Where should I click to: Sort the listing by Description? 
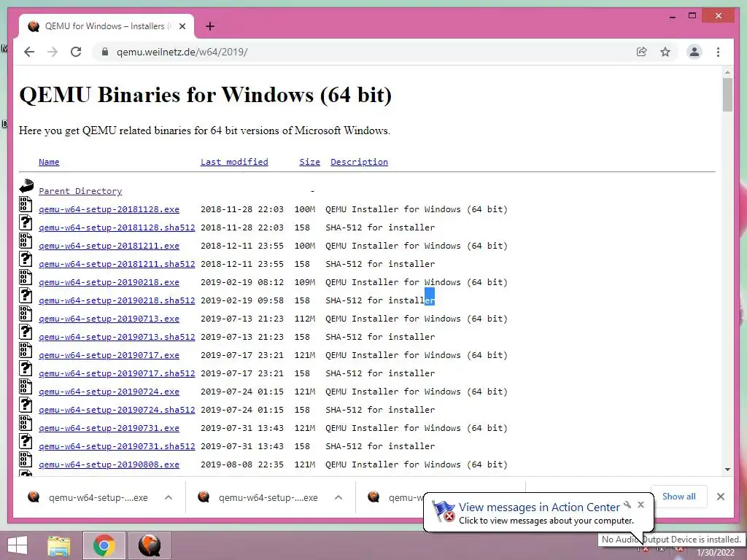[359, 162]
